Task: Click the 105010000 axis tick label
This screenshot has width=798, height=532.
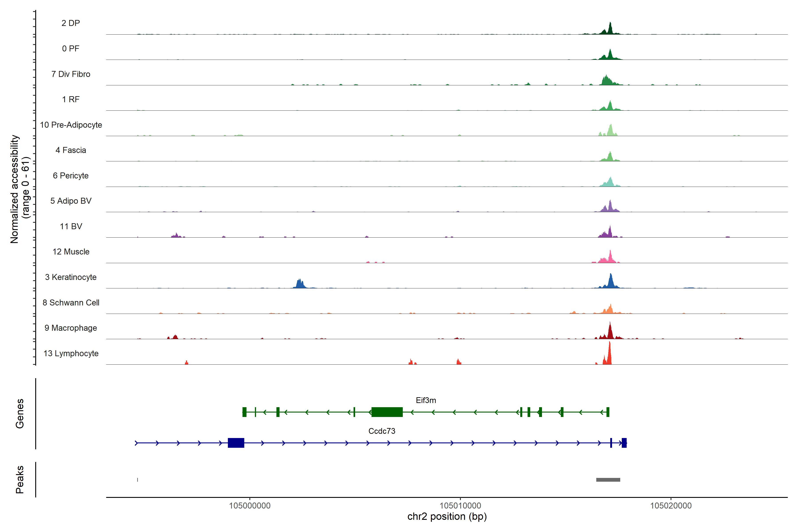Action: (460, 506)
